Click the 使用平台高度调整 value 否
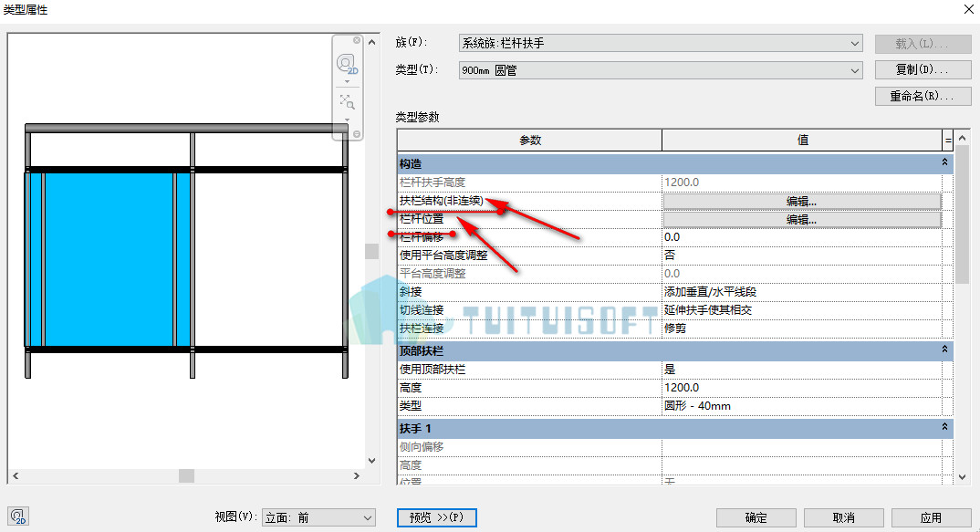The width and height of the screenshot is (980, 532). click(x=802, y=256)
